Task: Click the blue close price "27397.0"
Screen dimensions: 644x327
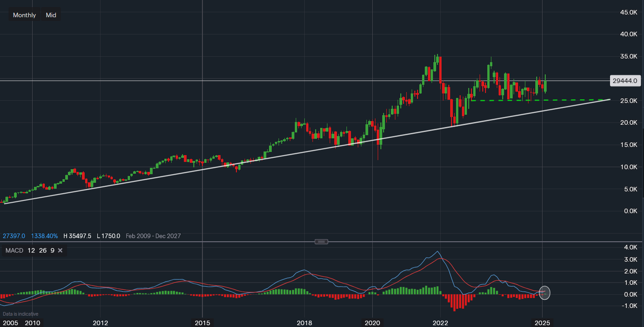Action: click(x=14, y=236)
